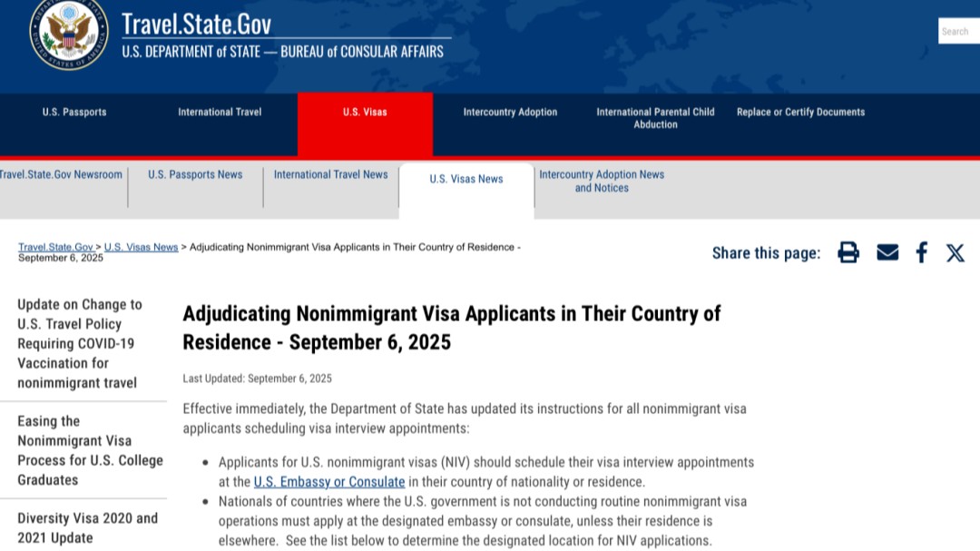This screenshot has width=980, height=551.
Task: Click the print page icon
Action: [848, 252]
